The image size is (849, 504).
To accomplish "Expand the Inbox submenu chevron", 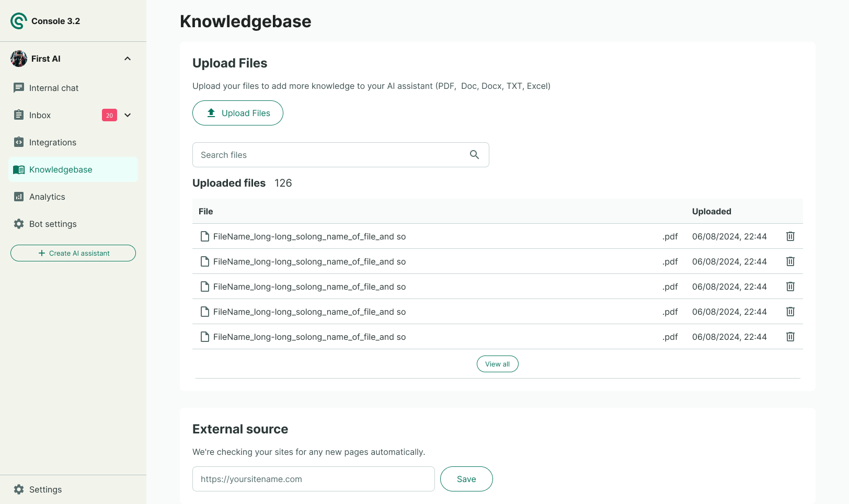I will [128, 115].
